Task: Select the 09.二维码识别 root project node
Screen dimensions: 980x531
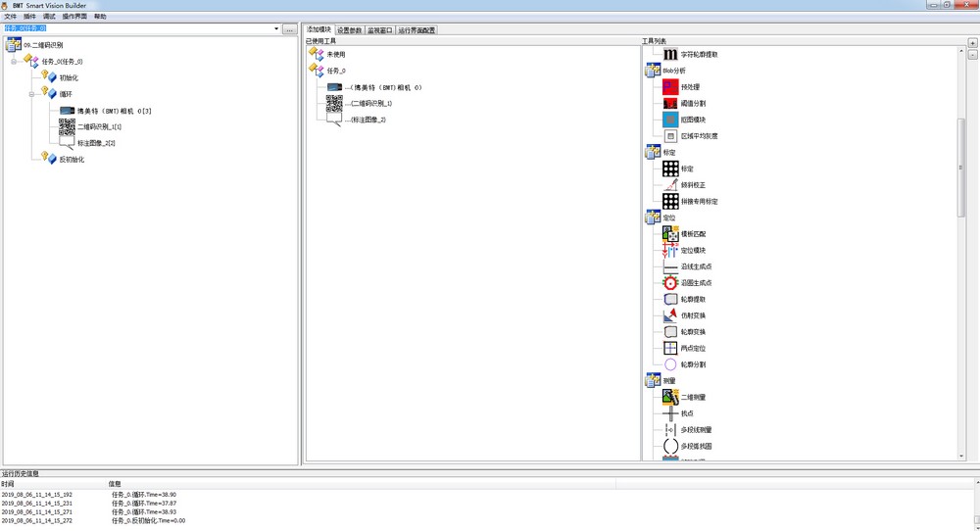Action: click(x=43, y=45)
